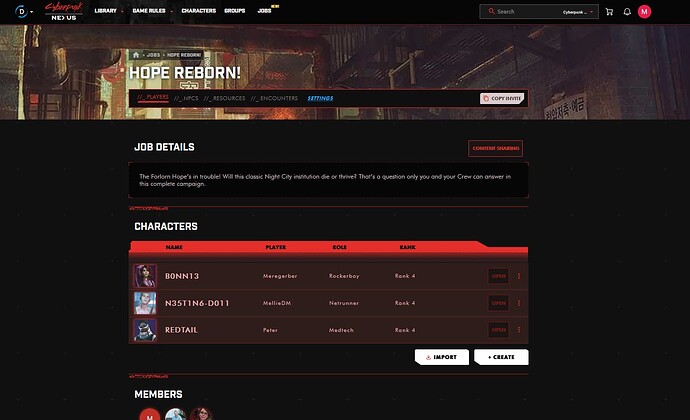The height and width of the screenshot is (420, 690).
Task: Expand the Game Rules menu dropdown
Action: point(153,11)
